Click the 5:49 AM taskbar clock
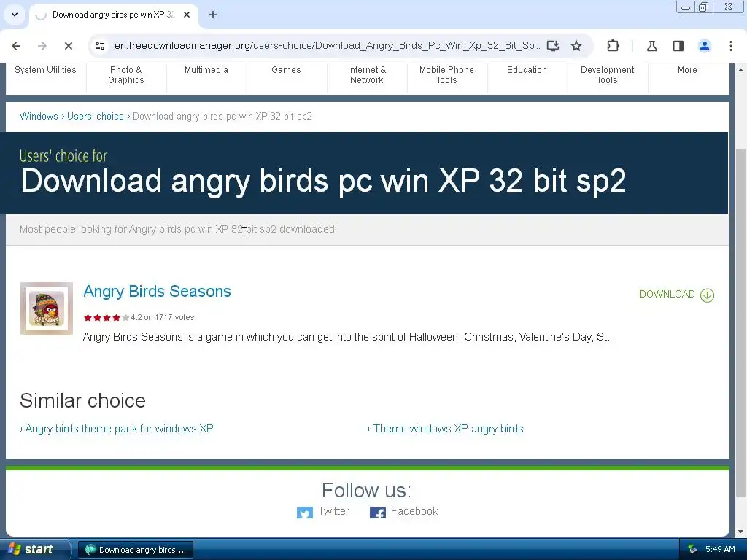The height and width of the screenshot is (560, 747). pos(720,550)
